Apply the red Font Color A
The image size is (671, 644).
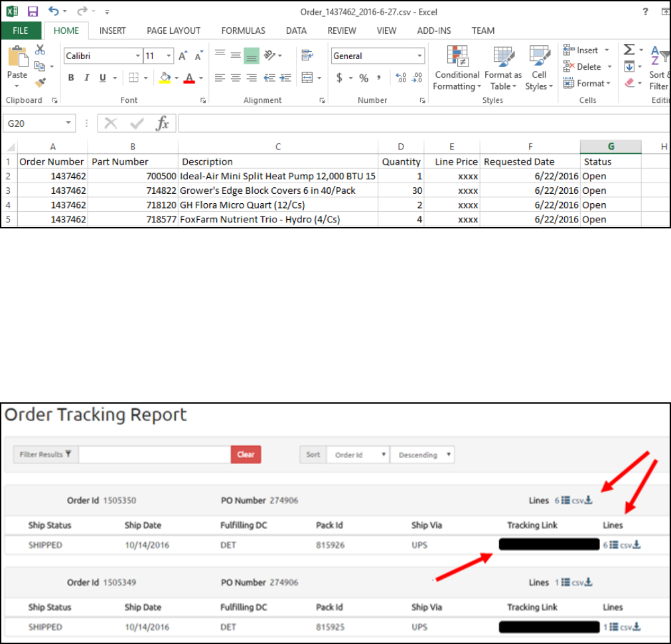point(189,78)
